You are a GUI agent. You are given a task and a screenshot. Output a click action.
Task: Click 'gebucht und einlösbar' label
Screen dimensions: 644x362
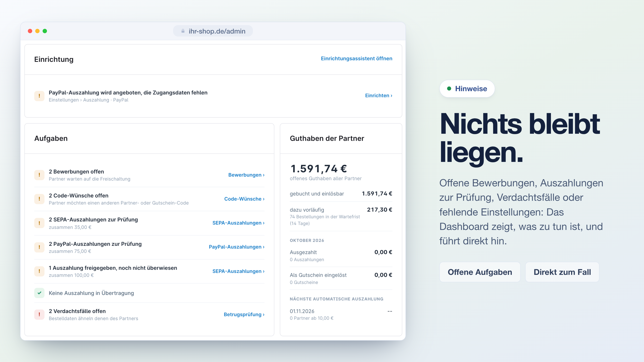(x=317, y=194)
